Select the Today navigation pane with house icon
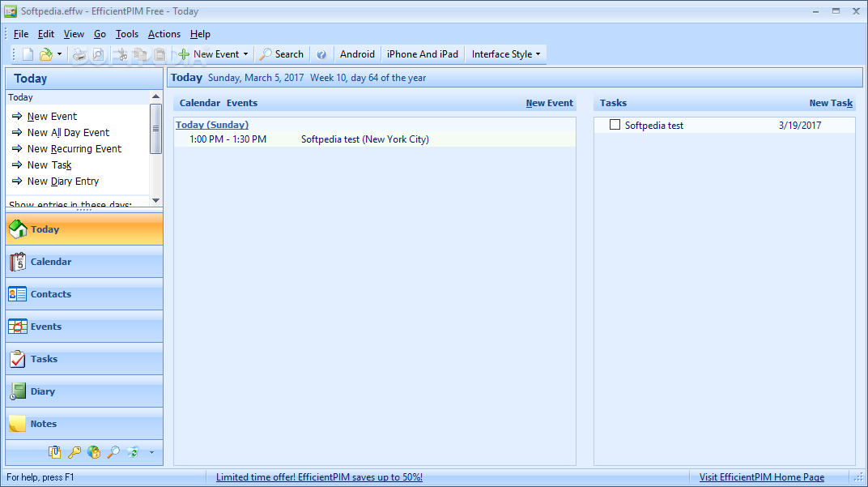868x487 pixels. [x=84, y=229]
